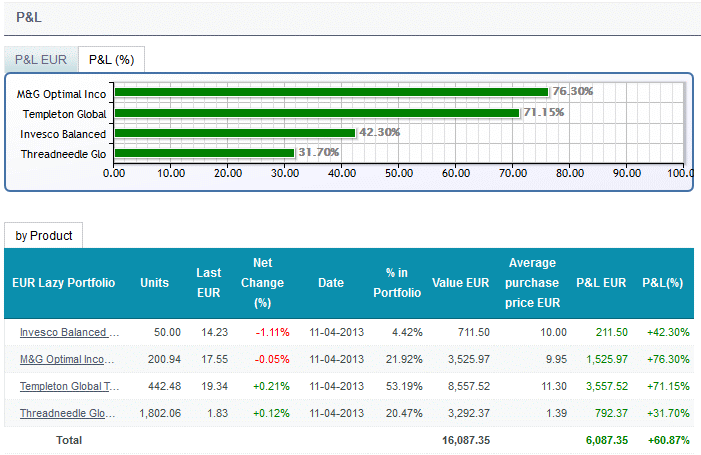Open Invesco Balanced fund link
The height and width of the screenshot is (455, 701).
click(69, 332)
